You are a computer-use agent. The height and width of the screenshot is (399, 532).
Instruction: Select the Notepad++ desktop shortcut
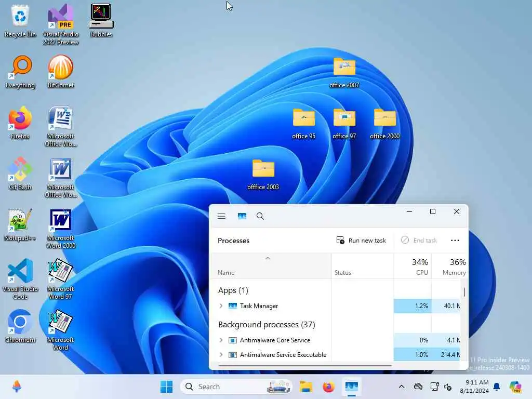pos(20,224)
